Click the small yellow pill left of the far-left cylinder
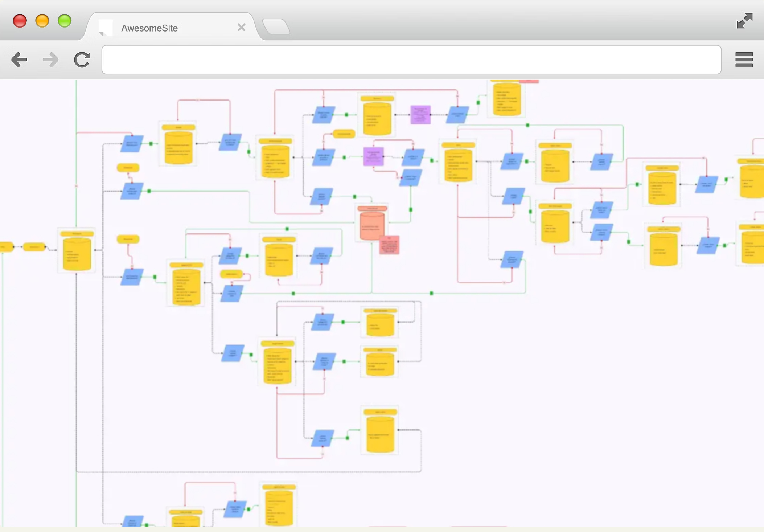This screenshot has height=532, width=764. (x=34, y=247)
